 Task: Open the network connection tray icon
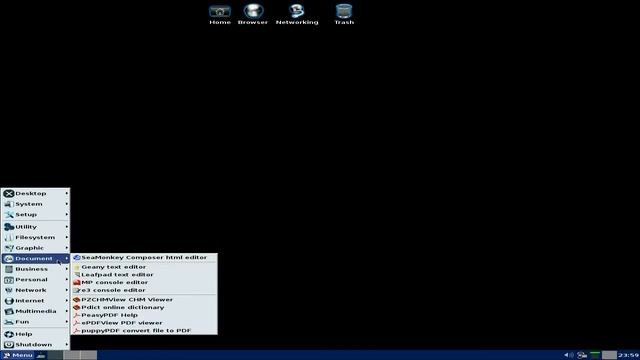click(582, 355)
